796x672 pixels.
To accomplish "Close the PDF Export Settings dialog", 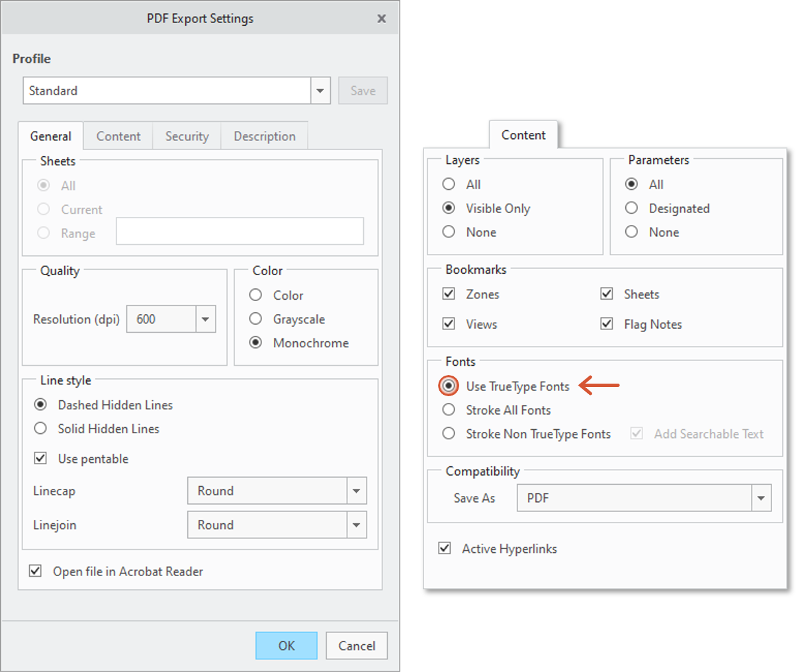I will tap(381, 19).
